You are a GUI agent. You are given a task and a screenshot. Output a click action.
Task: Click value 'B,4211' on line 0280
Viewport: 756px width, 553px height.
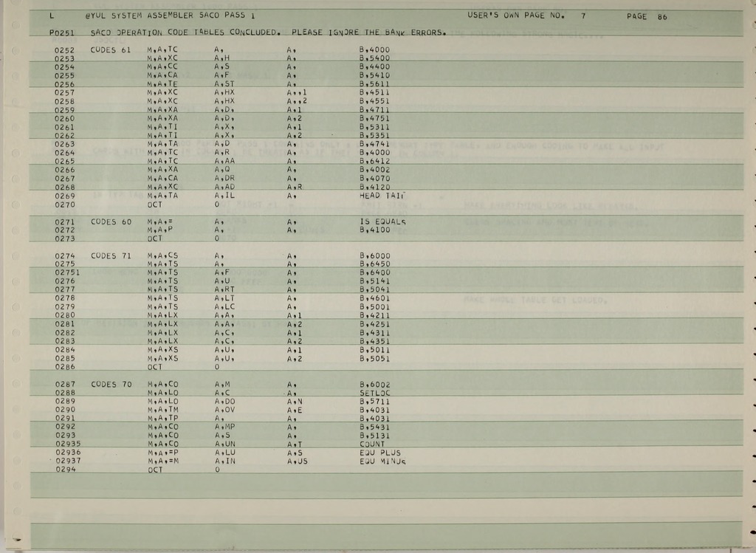coord(374,315)
